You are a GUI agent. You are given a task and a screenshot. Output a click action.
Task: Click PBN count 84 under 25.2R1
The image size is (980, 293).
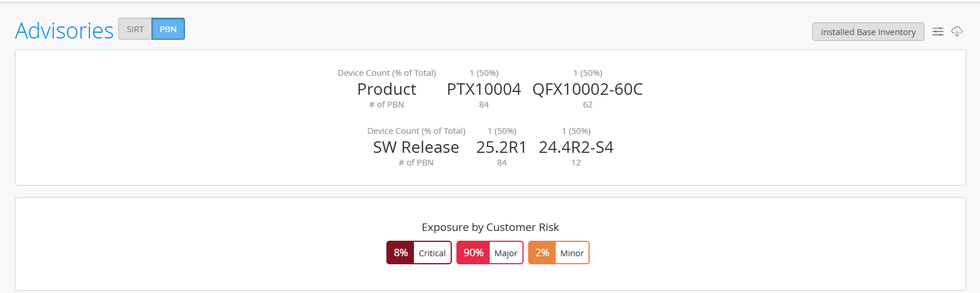click(502, 163)
